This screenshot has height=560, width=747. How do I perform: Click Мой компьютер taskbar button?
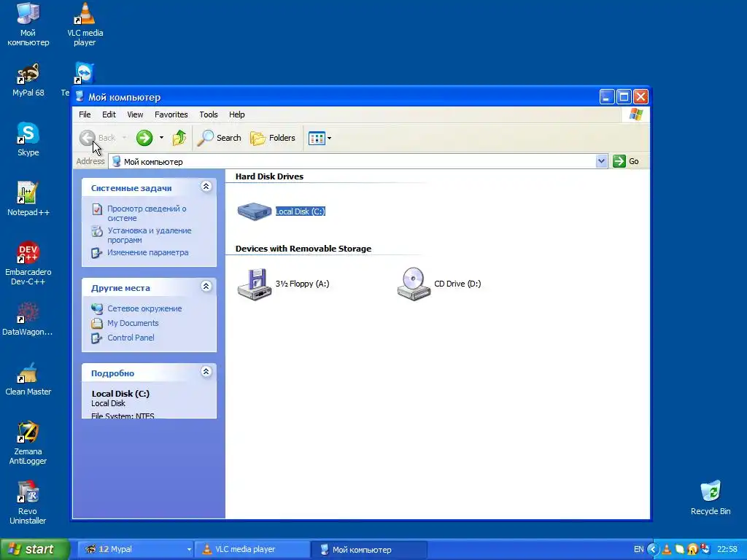[368, 549]
